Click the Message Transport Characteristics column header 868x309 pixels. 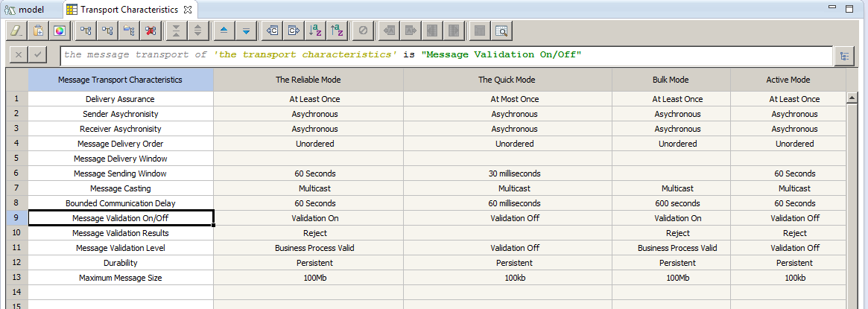click(x=120, y=80)
